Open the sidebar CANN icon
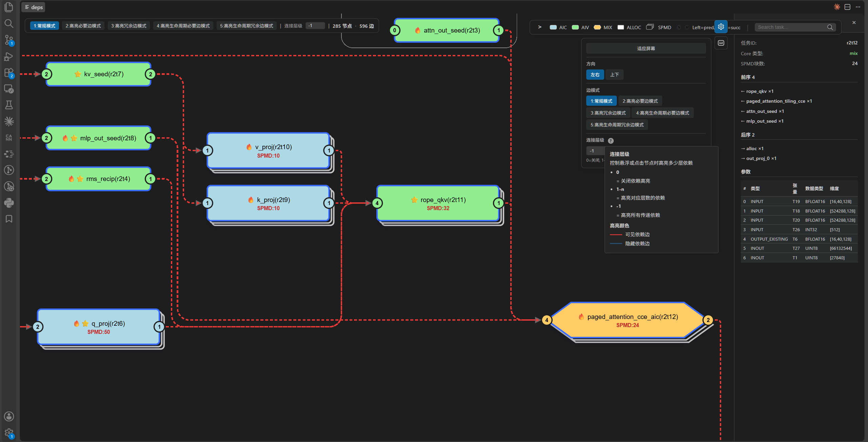Viewport: 868px width, 442px height. (x=9, y=138)
